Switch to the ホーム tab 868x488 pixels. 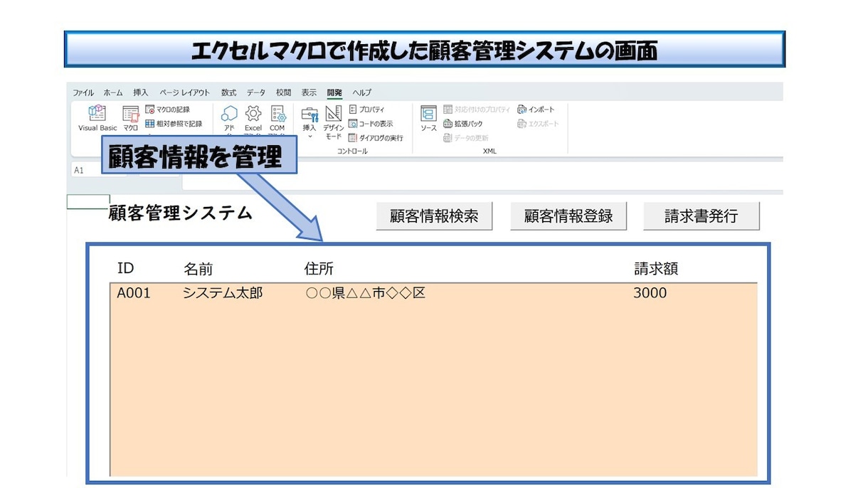click(x=113, y=92)
